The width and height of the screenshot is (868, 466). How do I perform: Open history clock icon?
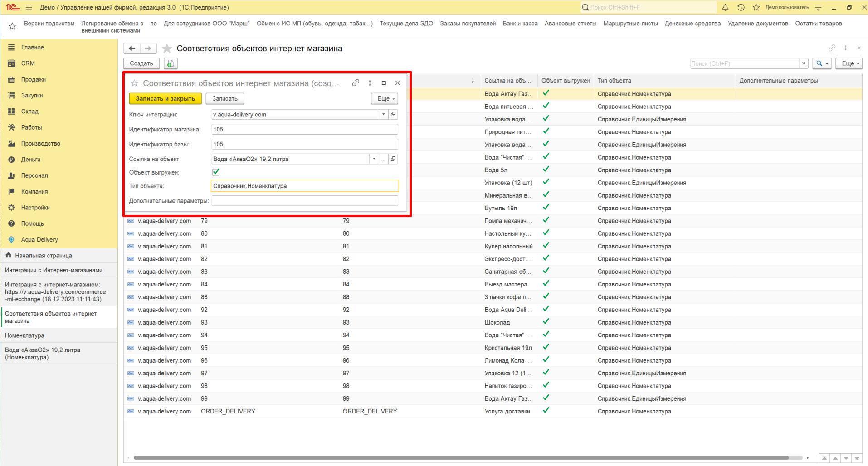point(741,7)
